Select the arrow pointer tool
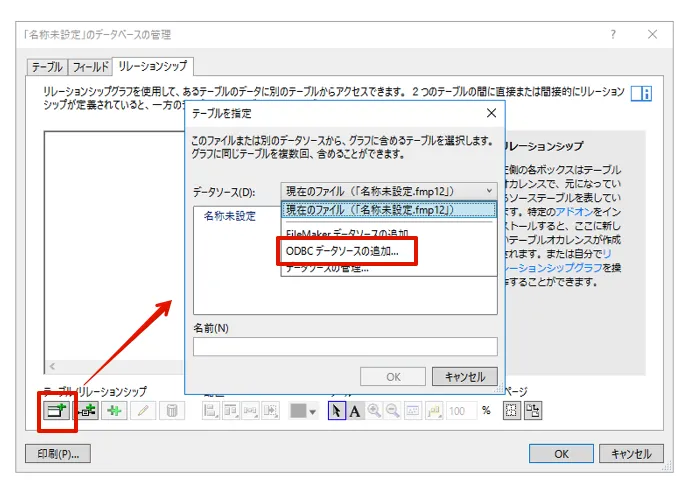 [x=337, y=411]
